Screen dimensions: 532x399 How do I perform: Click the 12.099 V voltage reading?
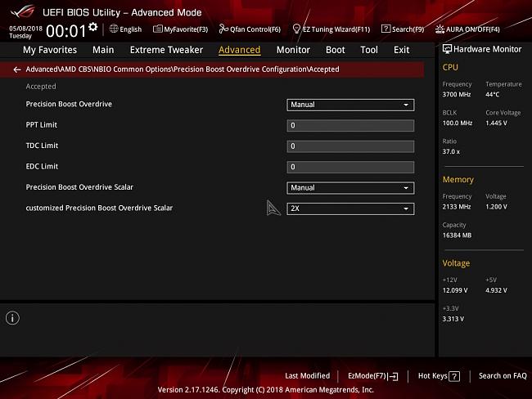(x=455, y=290)
